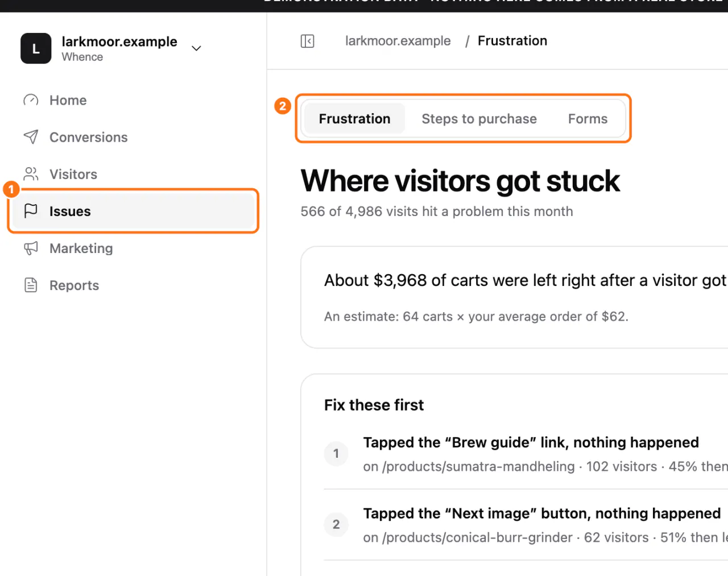This screenshot has width=728, height=576.
Task: Click "566 of 4,986 visits" summary text
Action: 437,212
